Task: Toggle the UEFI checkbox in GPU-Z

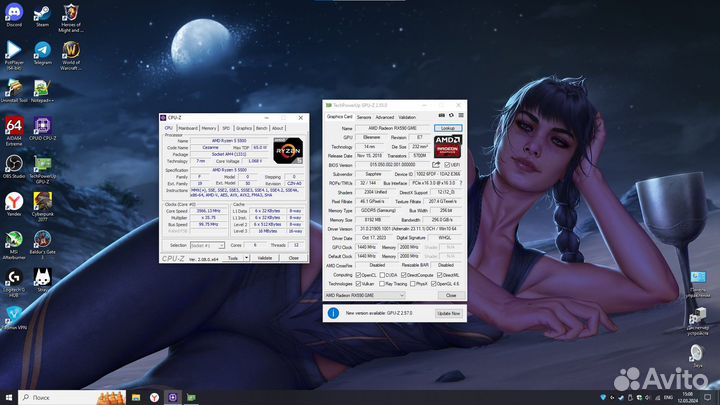Action: 446,164
